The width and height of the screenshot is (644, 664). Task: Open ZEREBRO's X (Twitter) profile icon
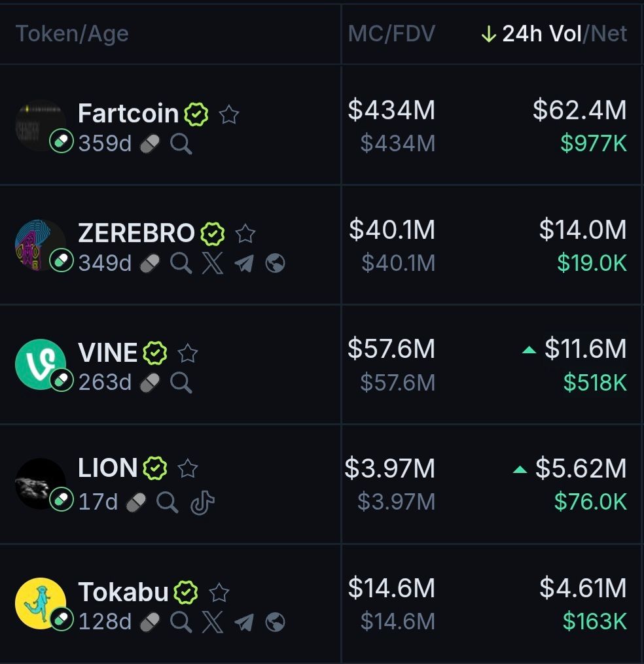[x=213, y=264]
